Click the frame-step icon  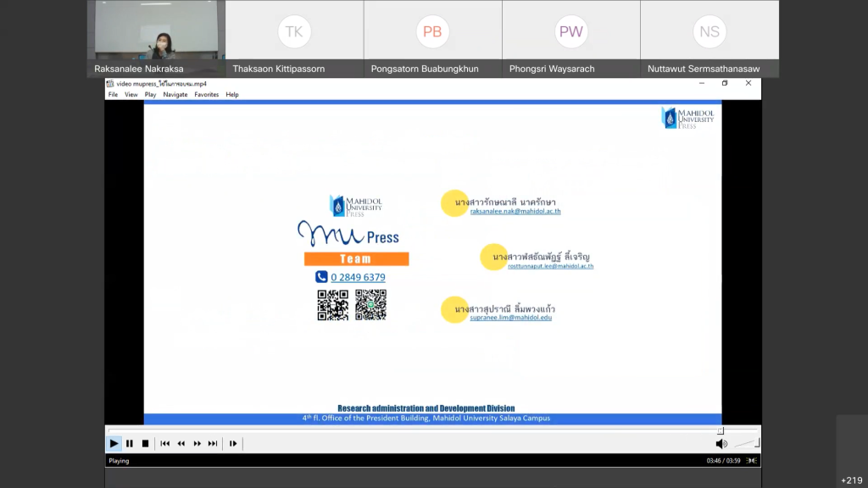(233, 443)
